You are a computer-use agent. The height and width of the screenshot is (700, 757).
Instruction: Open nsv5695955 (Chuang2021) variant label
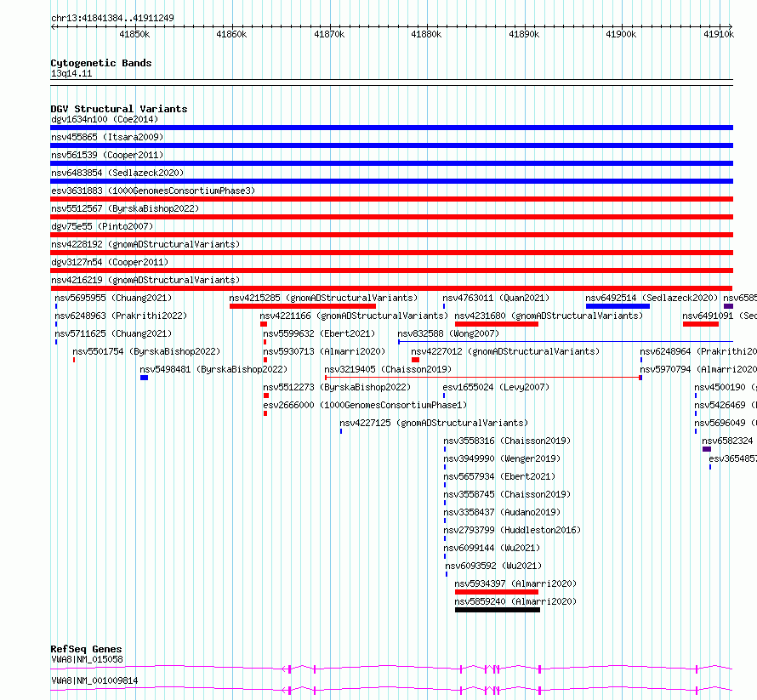(x=113, y=298)
